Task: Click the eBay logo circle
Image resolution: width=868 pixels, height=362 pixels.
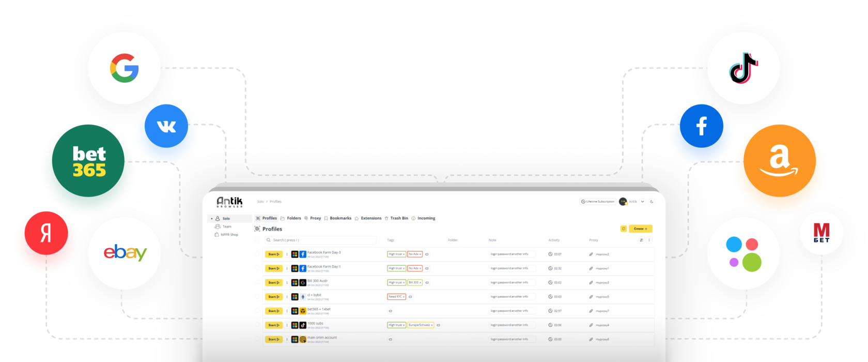Action: click(x=125, y=253)
